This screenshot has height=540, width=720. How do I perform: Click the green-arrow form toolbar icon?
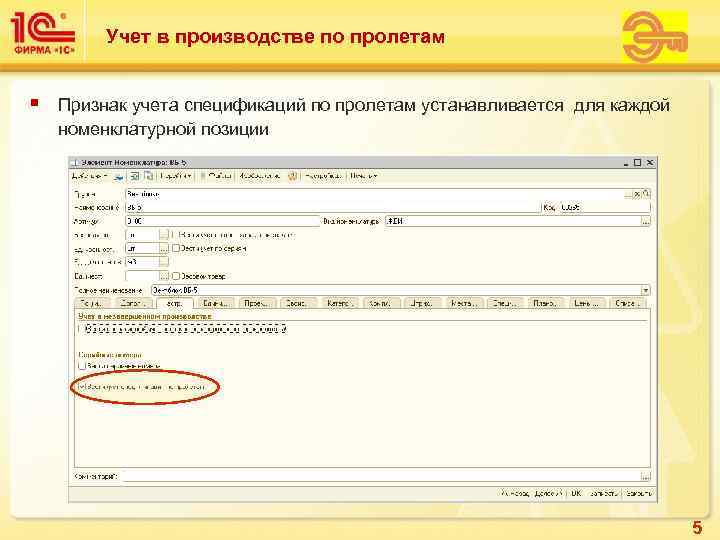(x=134, y=176)
